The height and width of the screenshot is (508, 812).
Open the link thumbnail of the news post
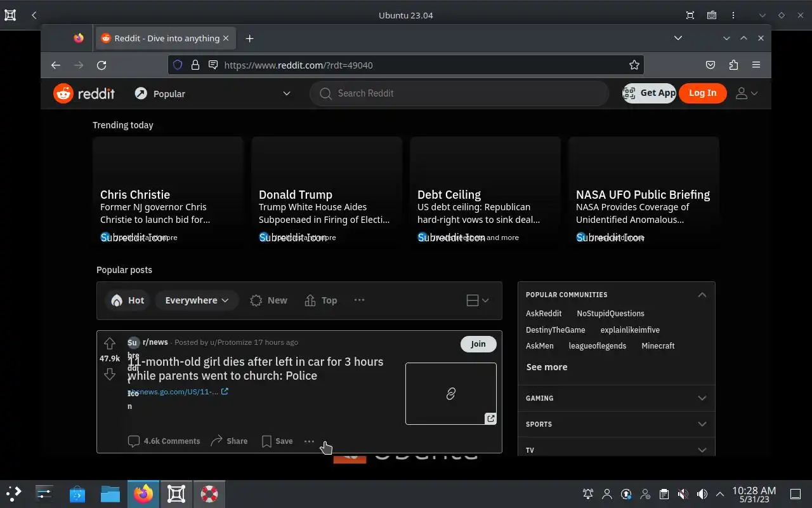(x=451, y=394)
